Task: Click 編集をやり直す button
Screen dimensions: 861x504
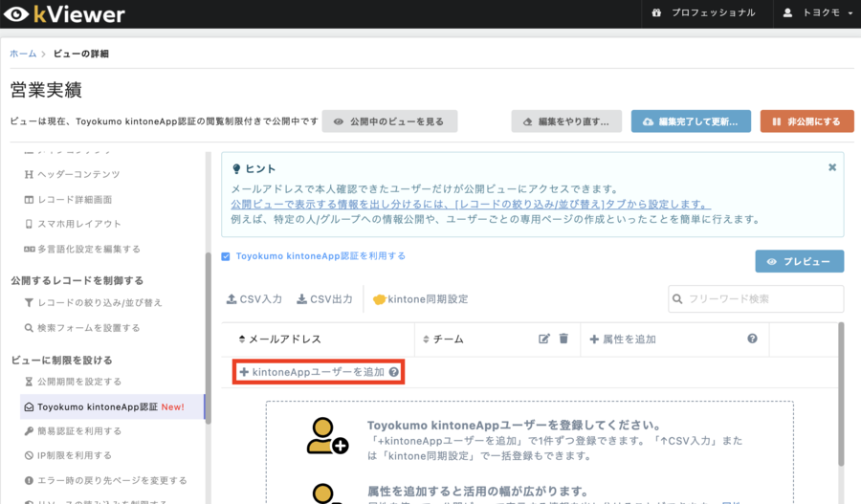Action: click(566, 121)
